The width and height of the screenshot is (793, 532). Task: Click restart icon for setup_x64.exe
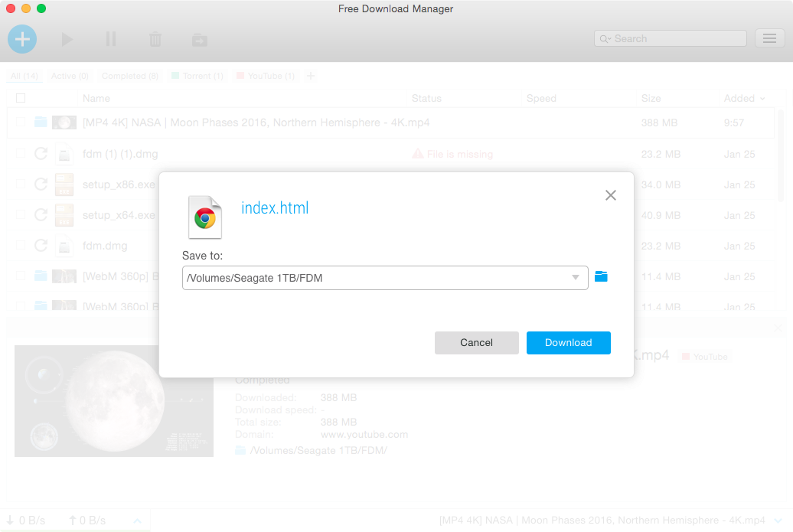tap(41, 215)
